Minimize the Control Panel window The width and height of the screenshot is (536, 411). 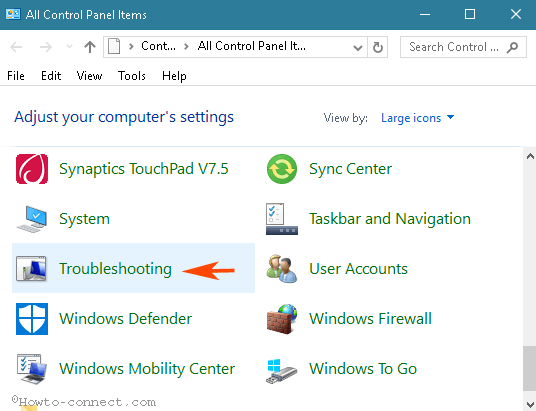[x=425, y=14]
